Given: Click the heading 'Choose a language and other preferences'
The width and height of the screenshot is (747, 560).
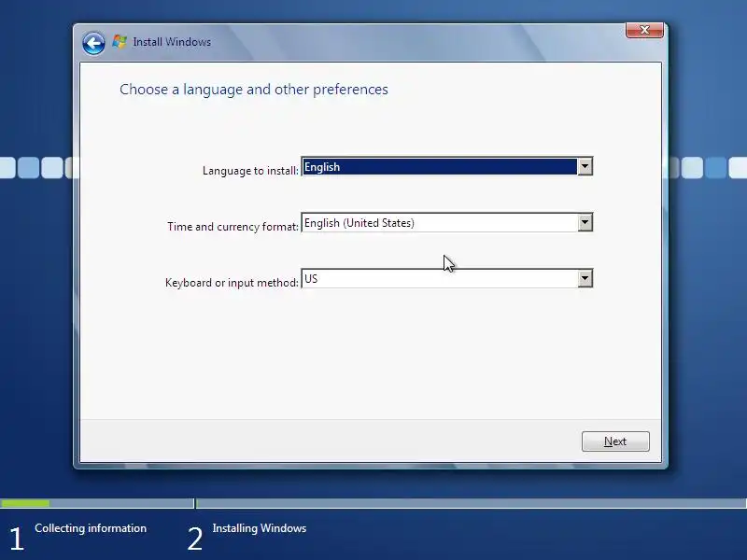Looking at the screenshot, I should pos(254,90).
